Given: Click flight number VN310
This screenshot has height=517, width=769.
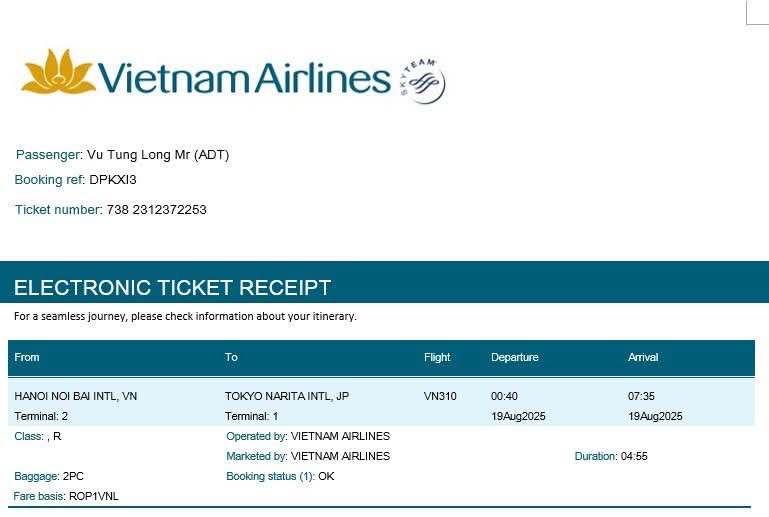Looking at the screenshot, I should coord(440,396).
